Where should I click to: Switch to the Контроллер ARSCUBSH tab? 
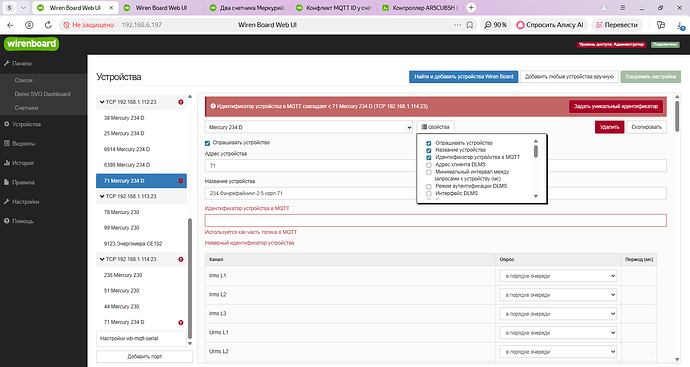[x=420, y=7]
